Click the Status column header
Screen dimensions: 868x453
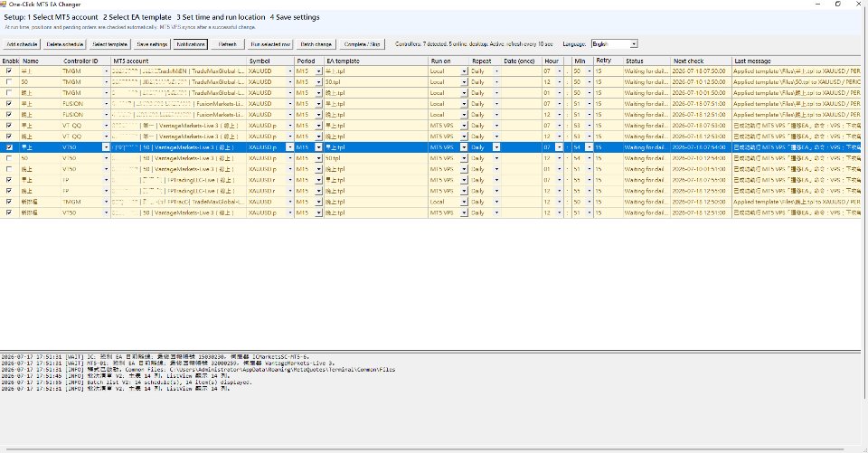tap(646, 61)
